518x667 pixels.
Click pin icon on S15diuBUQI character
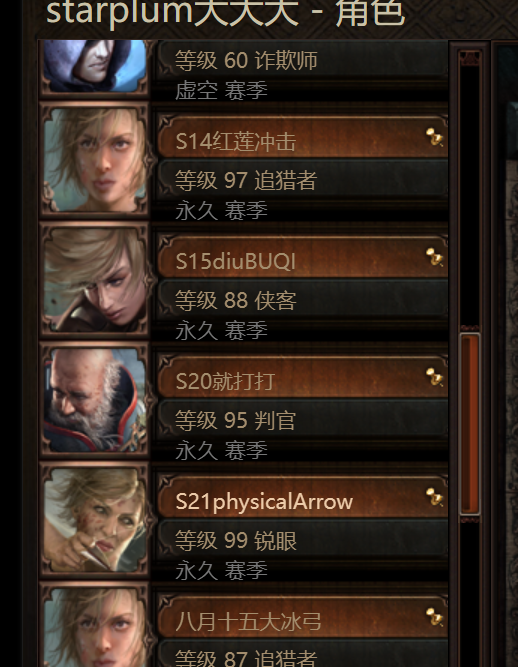pyautogui.click(x=435, y=257)
